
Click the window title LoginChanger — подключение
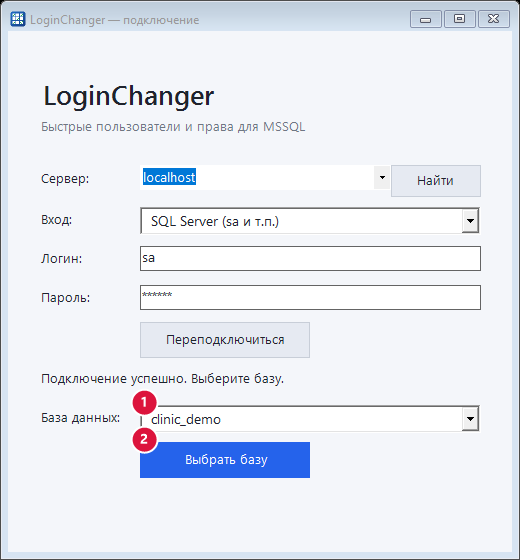115,20
